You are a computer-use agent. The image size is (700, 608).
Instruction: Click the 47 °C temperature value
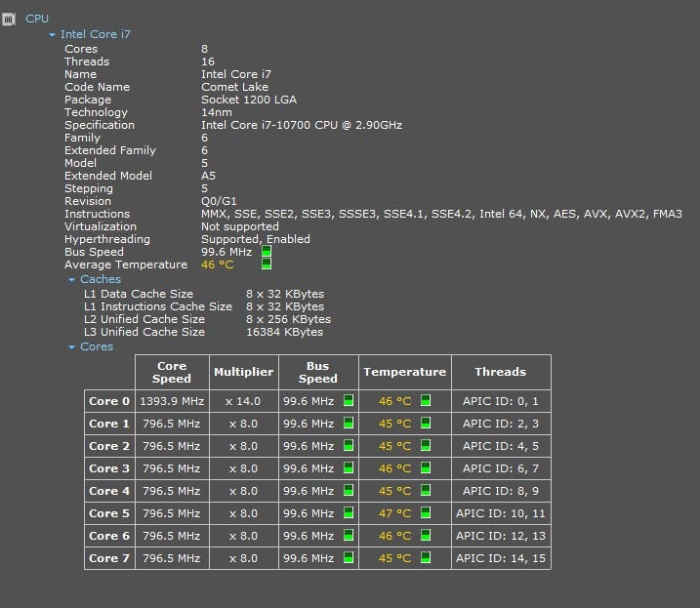click(394, 513)
